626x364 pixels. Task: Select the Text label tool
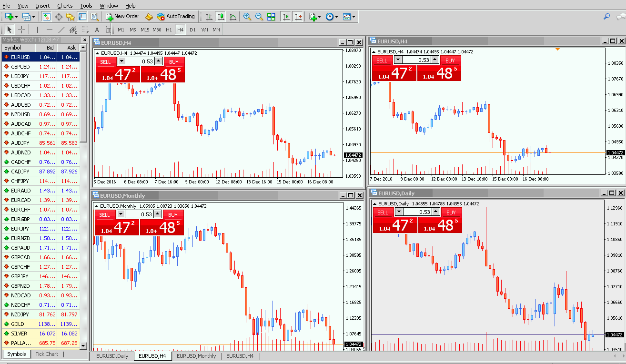coord(109,29)
